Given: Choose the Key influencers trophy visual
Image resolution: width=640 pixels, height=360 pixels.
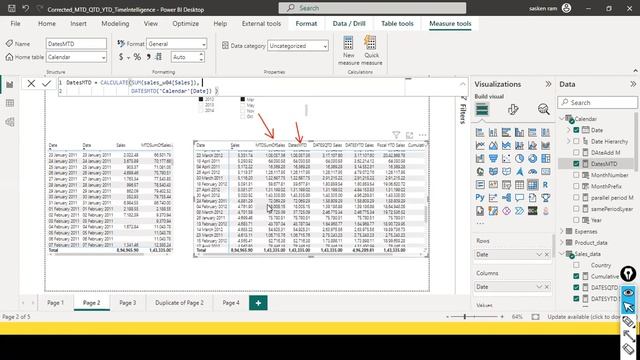Looking at the screenshot, I should pos(545,198).
